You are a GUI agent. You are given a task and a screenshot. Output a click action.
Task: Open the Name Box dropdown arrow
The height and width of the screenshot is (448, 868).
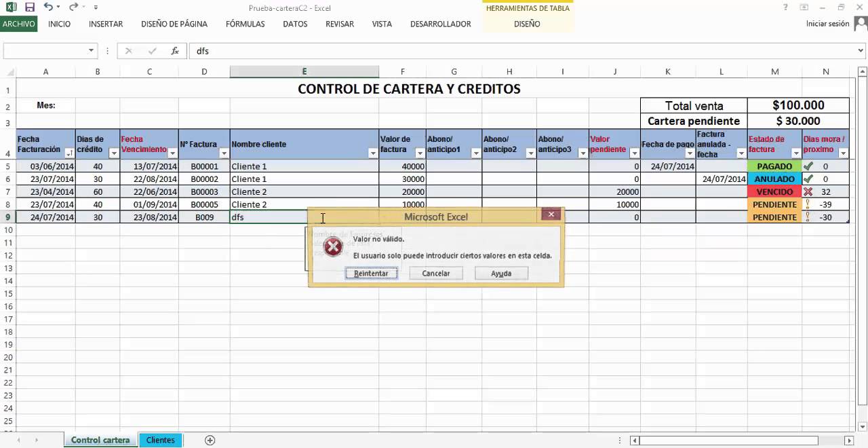click(x=92, y=51)
